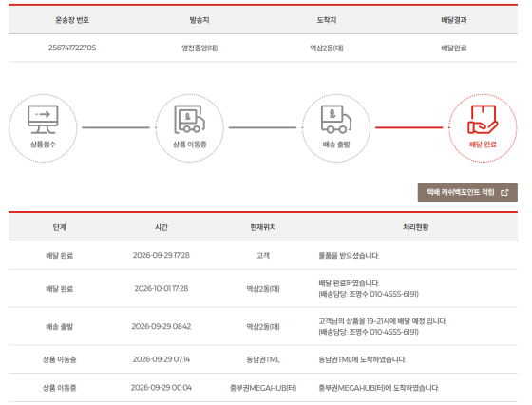Click the 배송 출발 delivery truck icon
This screenshot has width=532, height=405.
pos(336,119)
